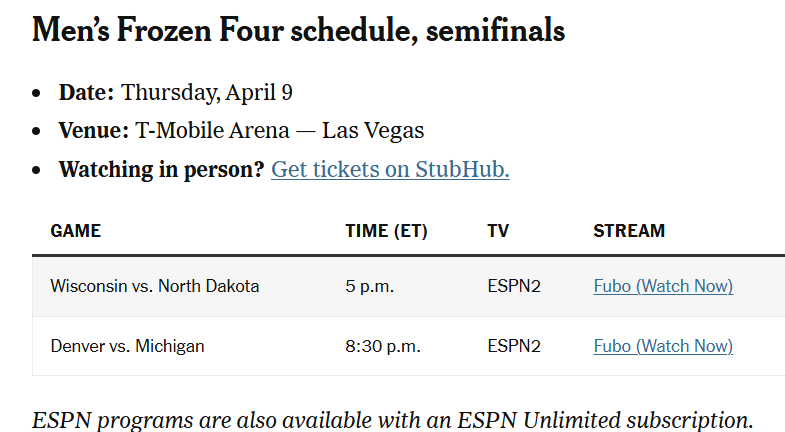Screen dimensions: 785x432
Task: Click the 5 p.m. time cell
Action: tap(370, 286)
